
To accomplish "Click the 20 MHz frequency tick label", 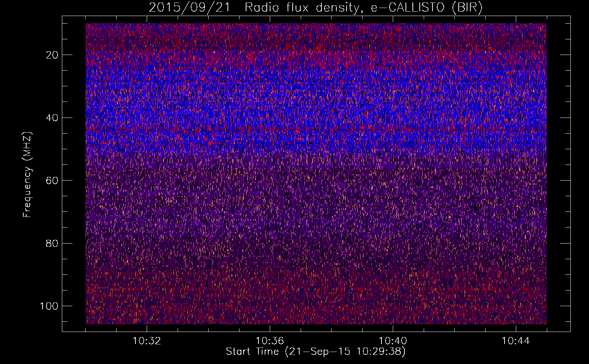I will click(52, 55).
